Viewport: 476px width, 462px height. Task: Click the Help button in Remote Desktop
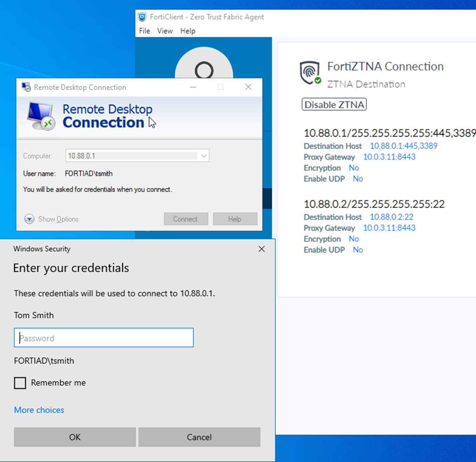click(x=235, y=219)
